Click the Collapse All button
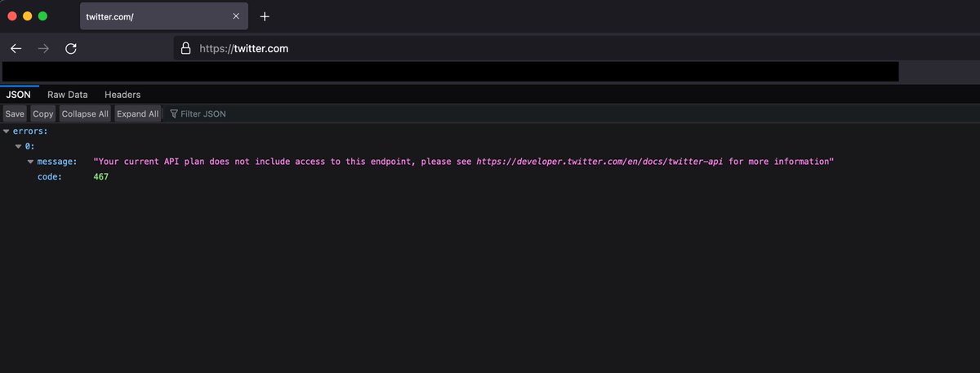 (x=85, y=114)
